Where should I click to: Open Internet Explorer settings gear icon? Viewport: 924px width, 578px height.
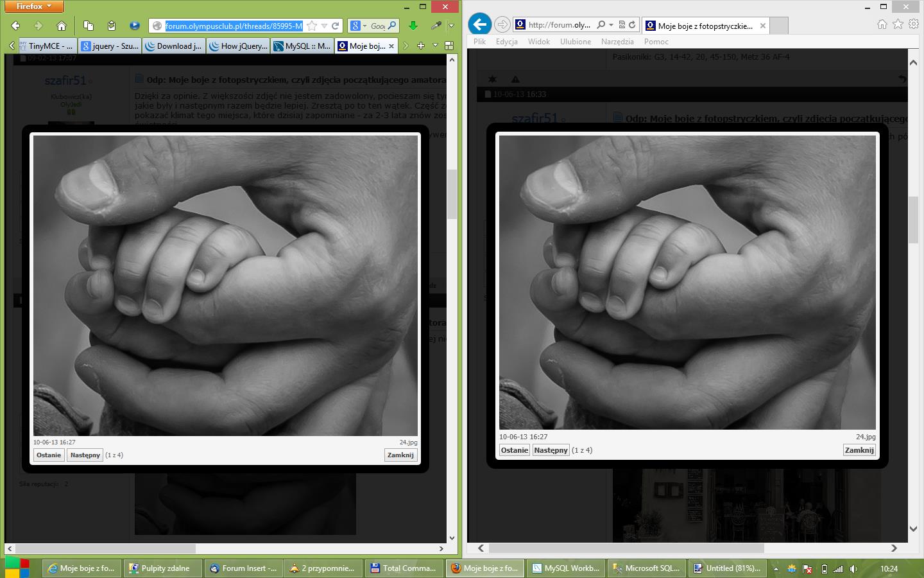coord(913,24)
